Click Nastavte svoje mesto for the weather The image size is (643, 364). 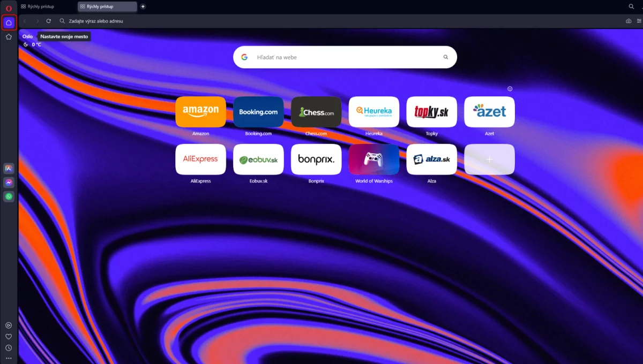pyautogui.click(x=64, y=36)
